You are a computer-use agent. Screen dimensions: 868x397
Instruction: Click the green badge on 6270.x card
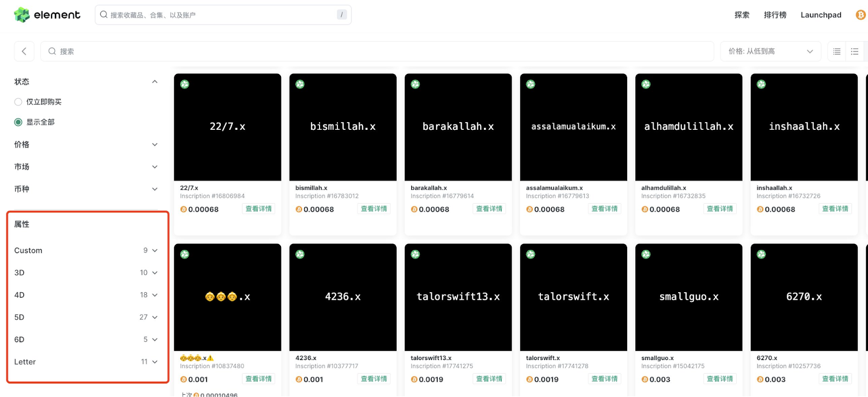[x=761, y=254]
